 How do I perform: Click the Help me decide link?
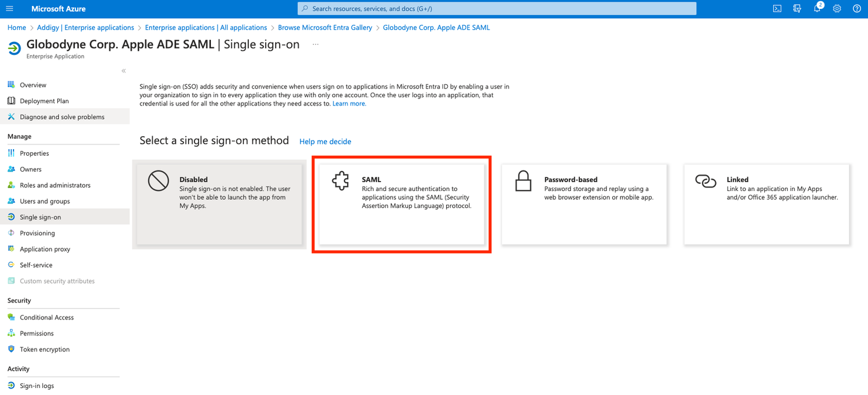tap(325, 141)
